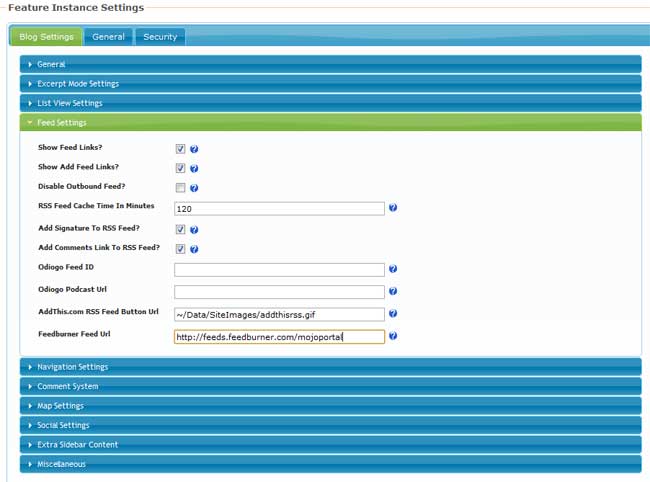Uncheck the Show Feed Links checkbox

click(x=180, y=149)
